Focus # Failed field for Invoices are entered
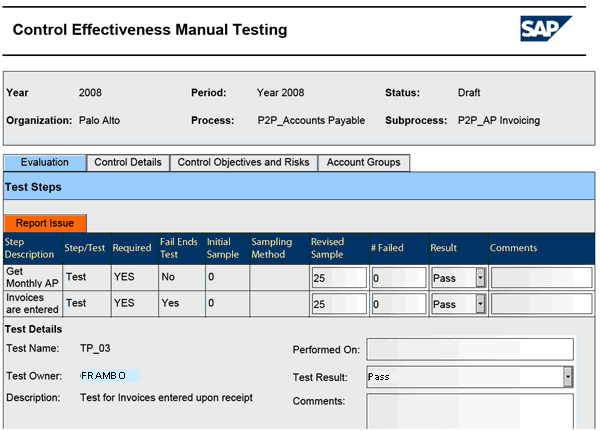Screen dimensions: 600x431 pos(396,303)
